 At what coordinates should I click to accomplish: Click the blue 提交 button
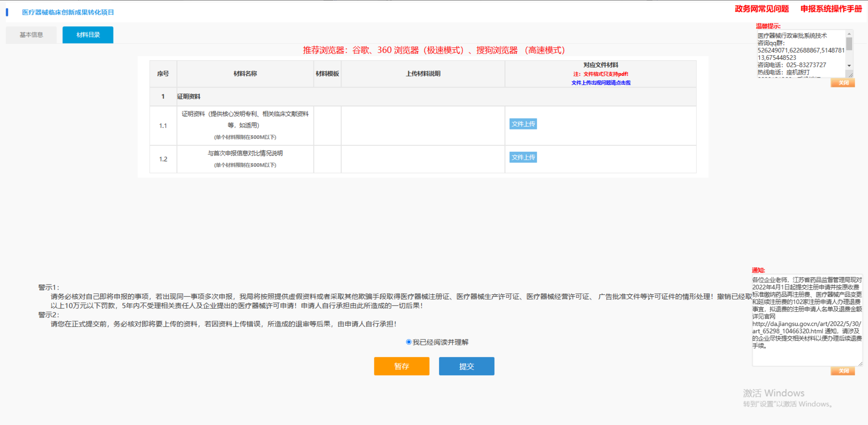coord(467,366)
